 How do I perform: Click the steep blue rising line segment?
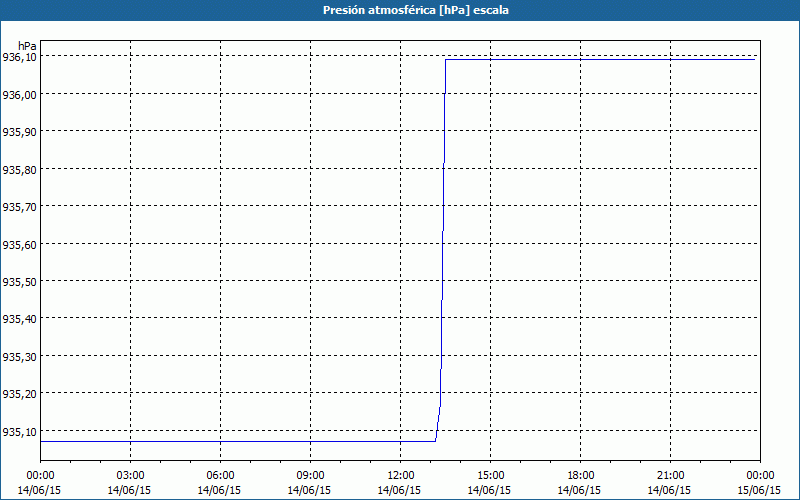(x=441, y=250)
